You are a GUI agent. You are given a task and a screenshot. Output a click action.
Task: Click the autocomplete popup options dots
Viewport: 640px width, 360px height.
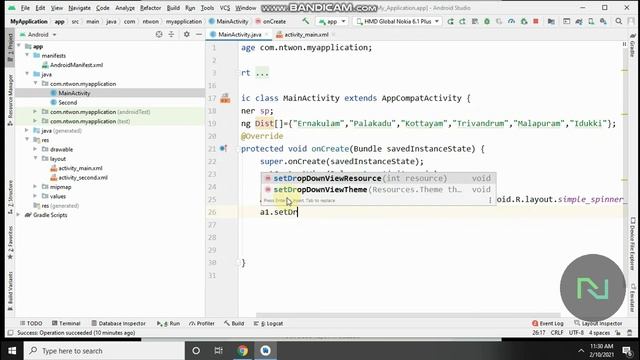point(490,200)
